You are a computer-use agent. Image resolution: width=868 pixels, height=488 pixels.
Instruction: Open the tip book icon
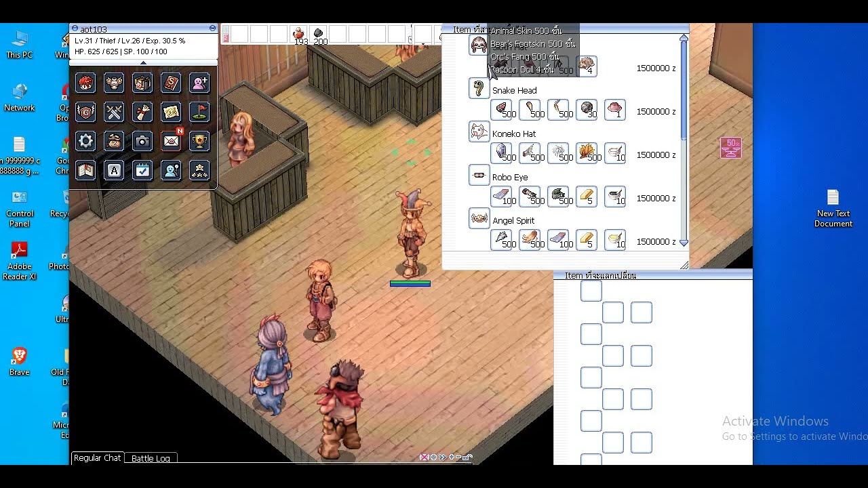(85, 171)
